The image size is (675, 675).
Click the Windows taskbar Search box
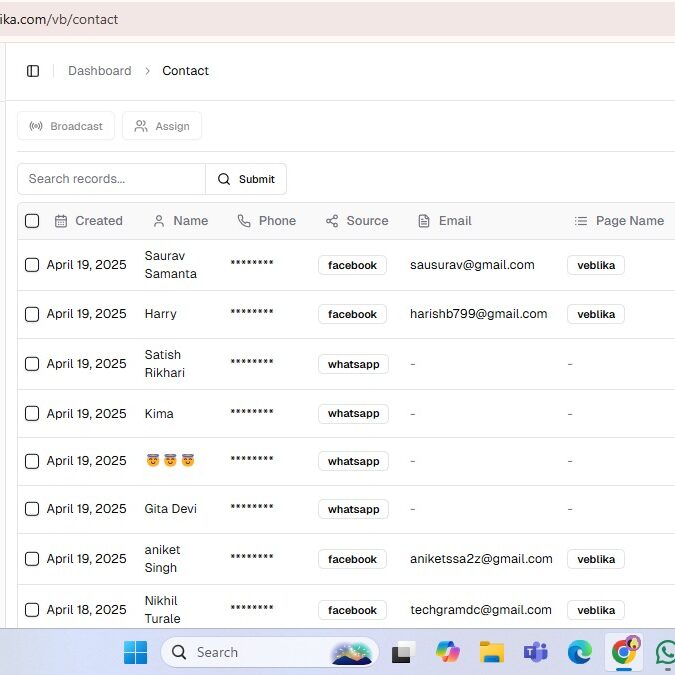point(269,652)
